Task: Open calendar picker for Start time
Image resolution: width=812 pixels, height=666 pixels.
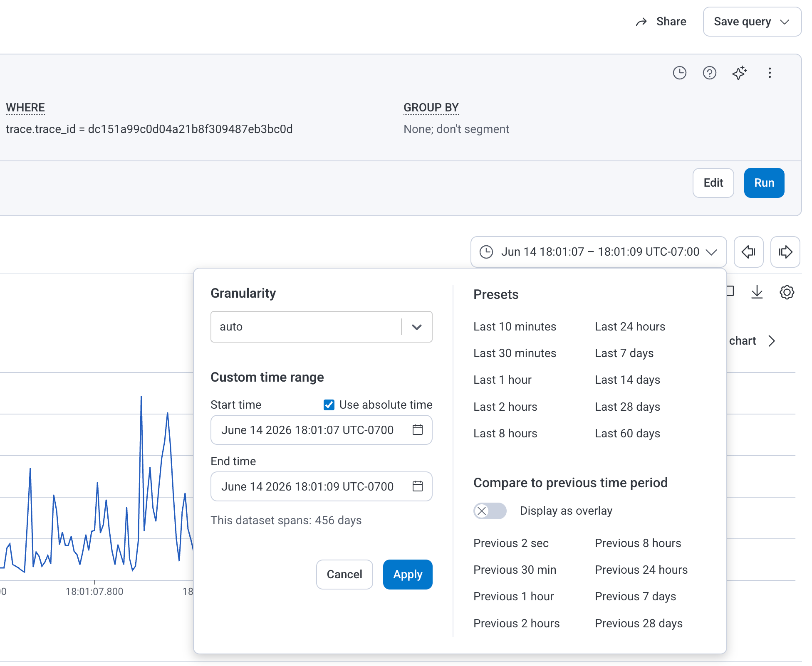Action: 418,430
